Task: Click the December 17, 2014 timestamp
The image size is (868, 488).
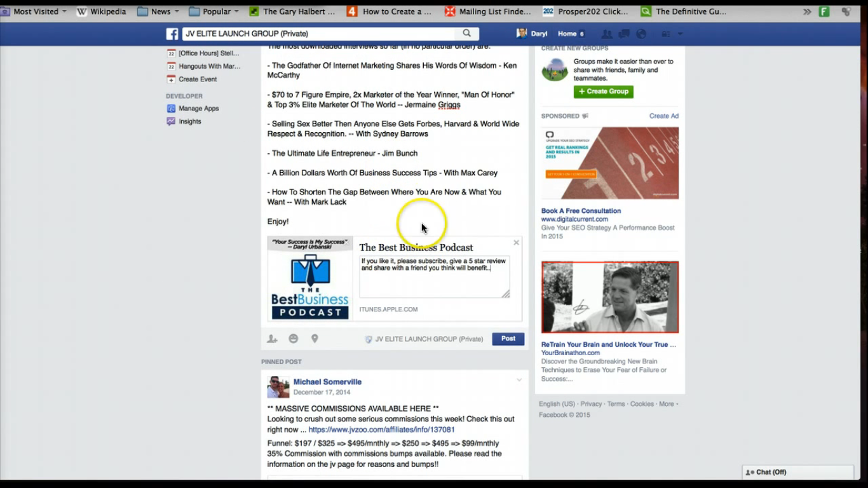Action: [322, 393]
